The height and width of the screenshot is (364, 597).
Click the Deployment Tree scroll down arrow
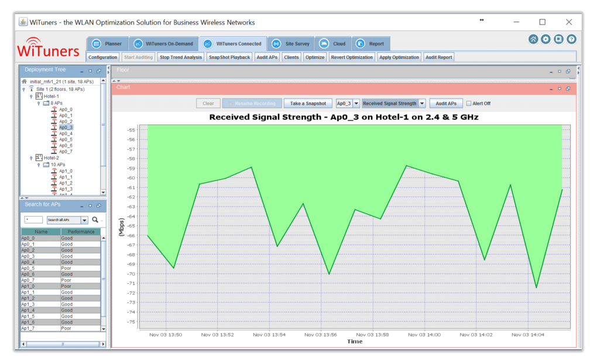click(103, 193)
